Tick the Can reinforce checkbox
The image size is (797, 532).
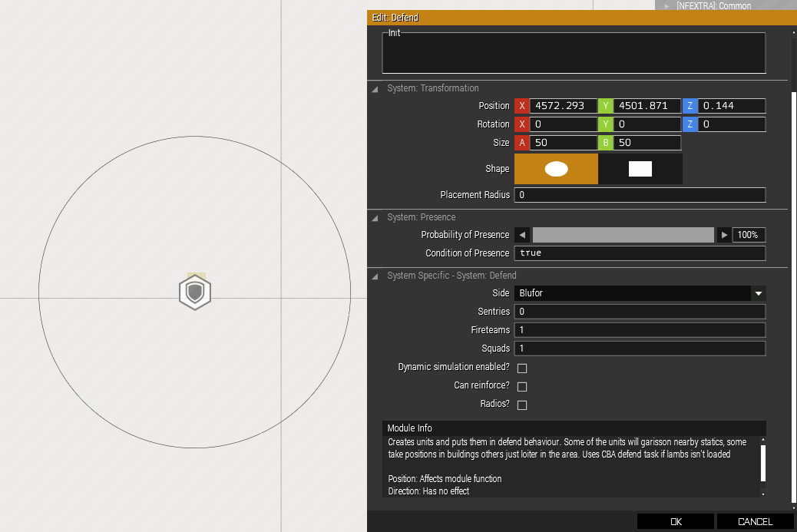tap(522, 387)
